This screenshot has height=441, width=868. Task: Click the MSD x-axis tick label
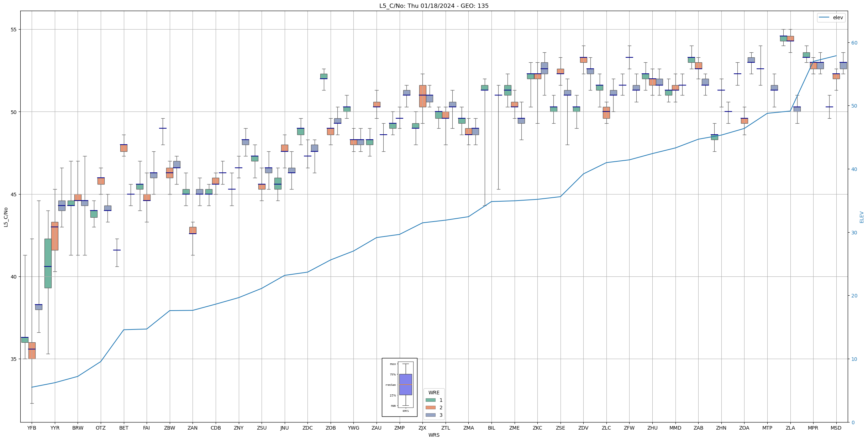click(x=836, y=428)
